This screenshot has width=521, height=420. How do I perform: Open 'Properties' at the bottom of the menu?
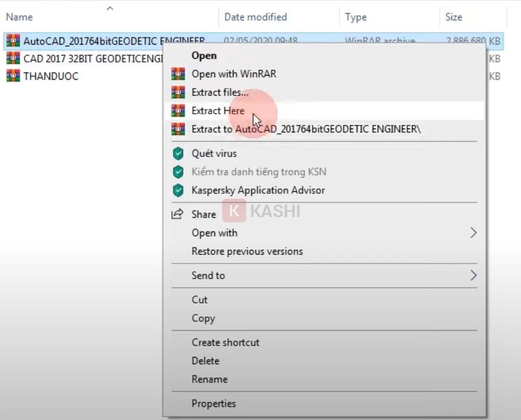[214, 403]
